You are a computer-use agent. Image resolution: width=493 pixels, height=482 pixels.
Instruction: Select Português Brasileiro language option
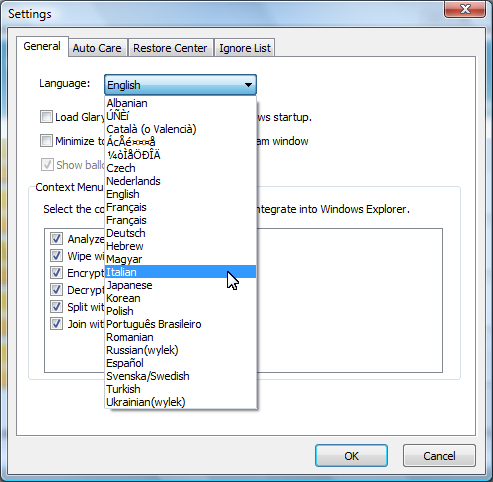180,324
